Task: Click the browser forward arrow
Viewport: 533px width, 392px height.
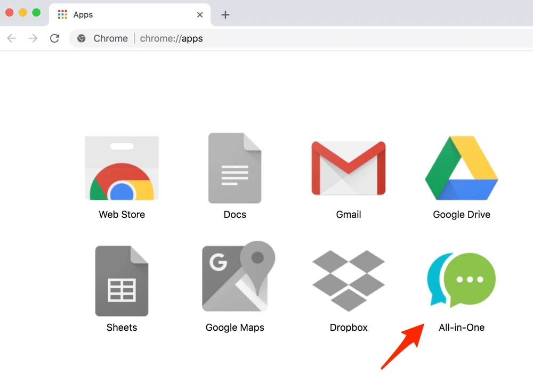Action: point(33,38)
